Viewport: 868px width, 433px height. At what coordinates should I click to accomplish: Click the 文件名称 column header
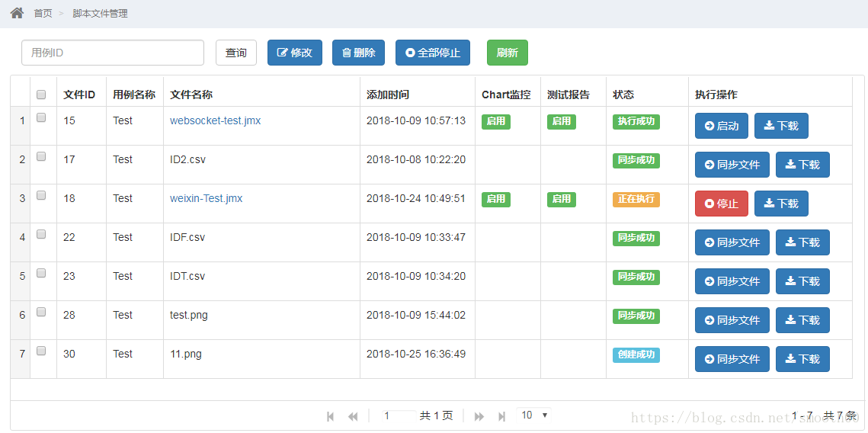[x=191, y=95]
